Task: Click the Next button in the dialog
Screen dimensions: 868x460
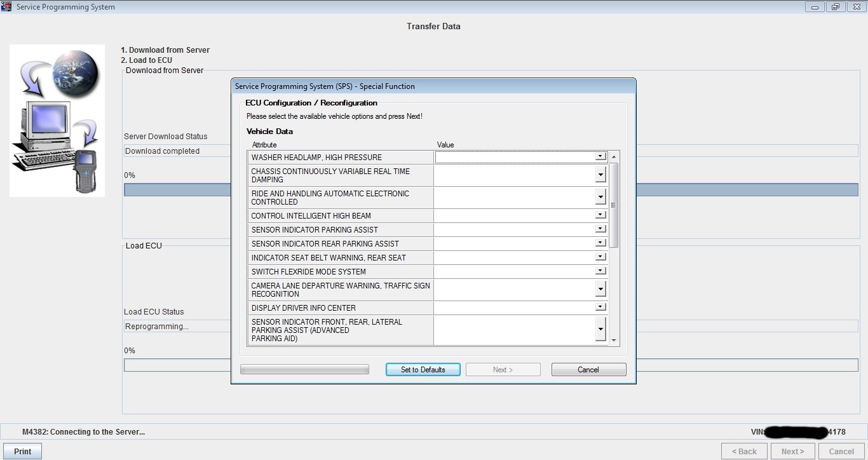Action: pos(503,370)
